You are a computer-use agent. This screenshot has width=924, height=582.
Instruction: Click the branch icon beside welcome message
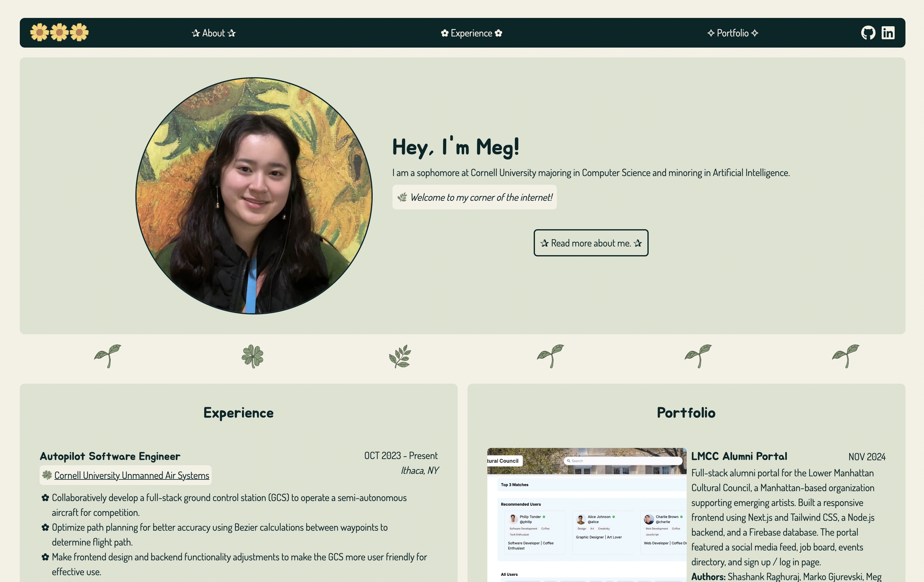coord(402,198)
